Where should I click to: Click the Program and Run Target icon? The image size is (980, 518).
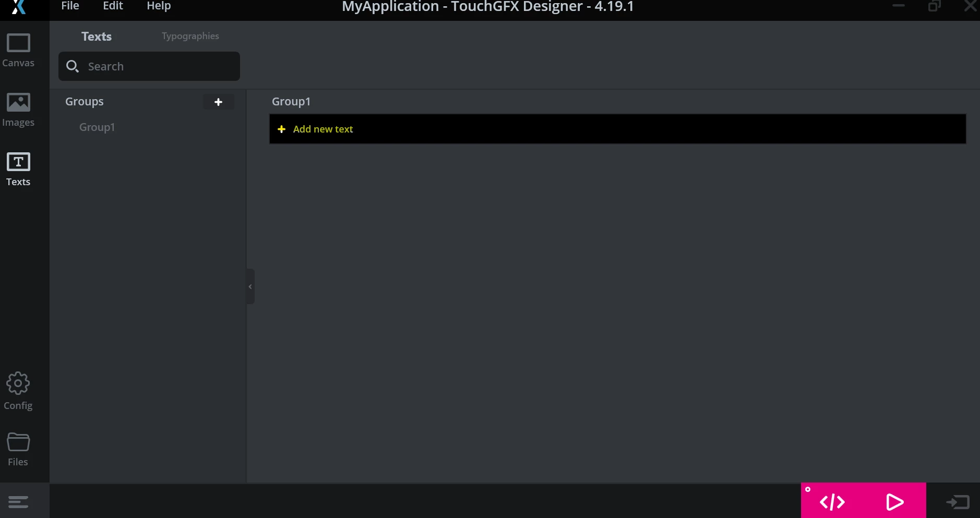coord(958,502)
